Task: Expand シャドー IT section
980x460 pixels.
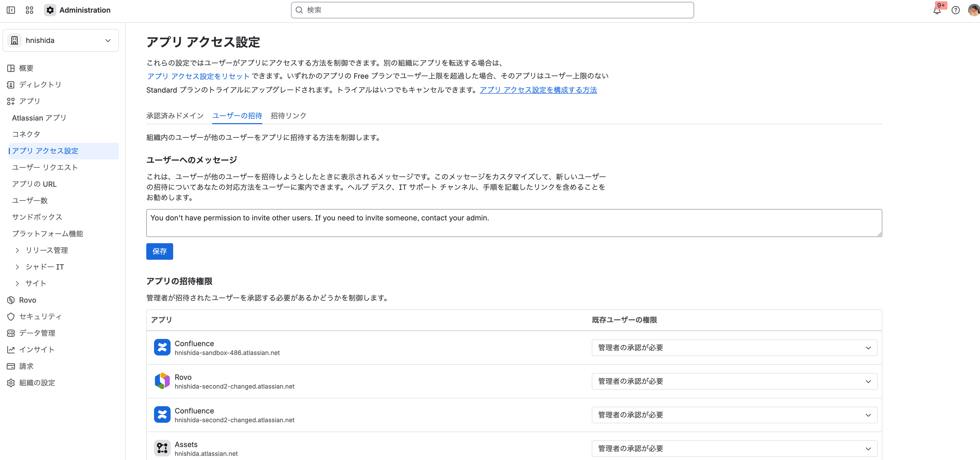Action: (x=17, y=267)
